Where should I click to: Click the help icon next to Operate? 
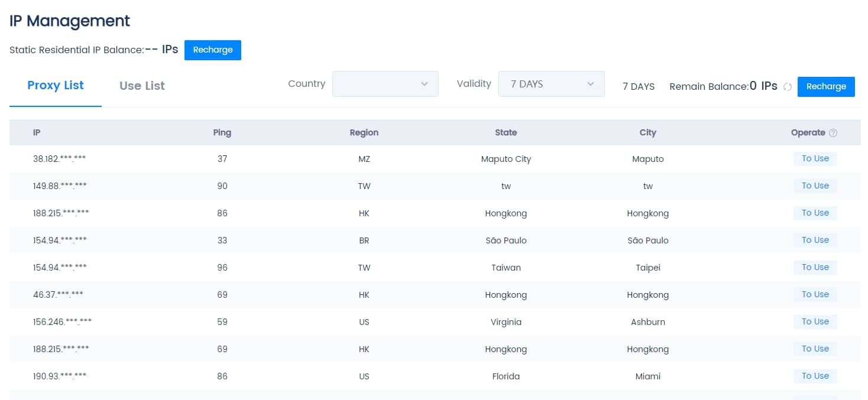coord(833,133)
